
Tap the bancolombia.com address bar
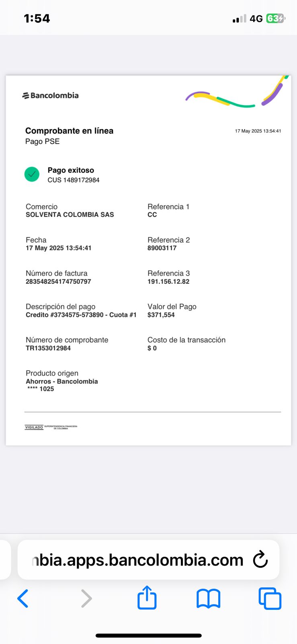(x=137, y=560)
